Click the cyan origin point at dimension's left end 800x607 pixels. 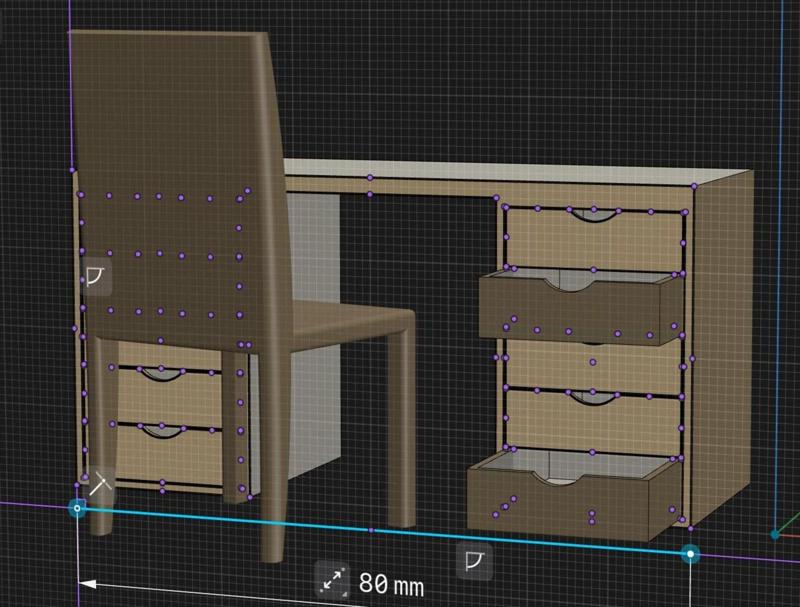[76, 510]
